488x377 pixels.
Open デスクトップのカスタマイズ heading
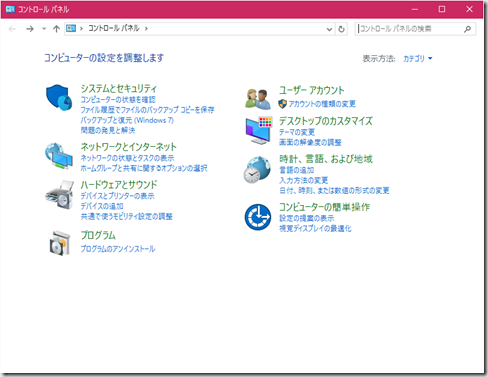[326, 121]
